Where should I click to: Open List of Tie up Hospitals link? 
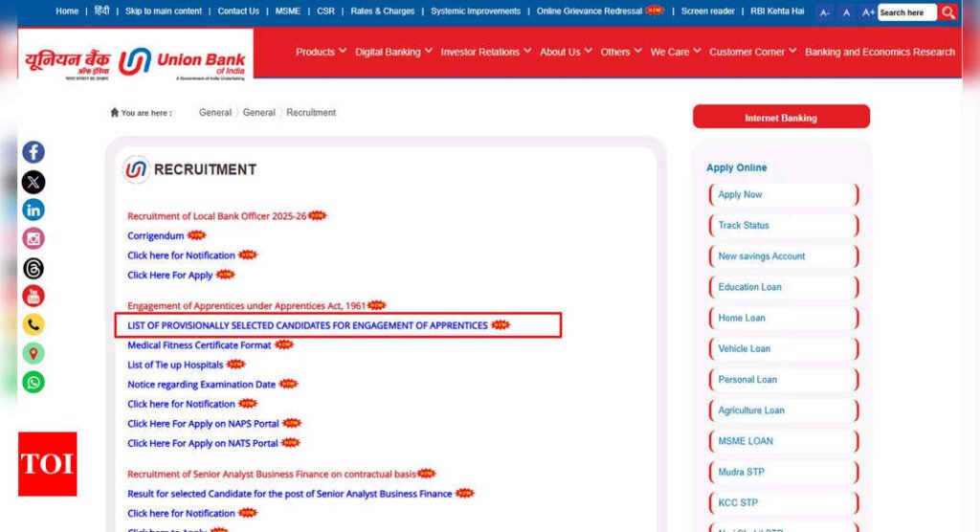[175, 365]
